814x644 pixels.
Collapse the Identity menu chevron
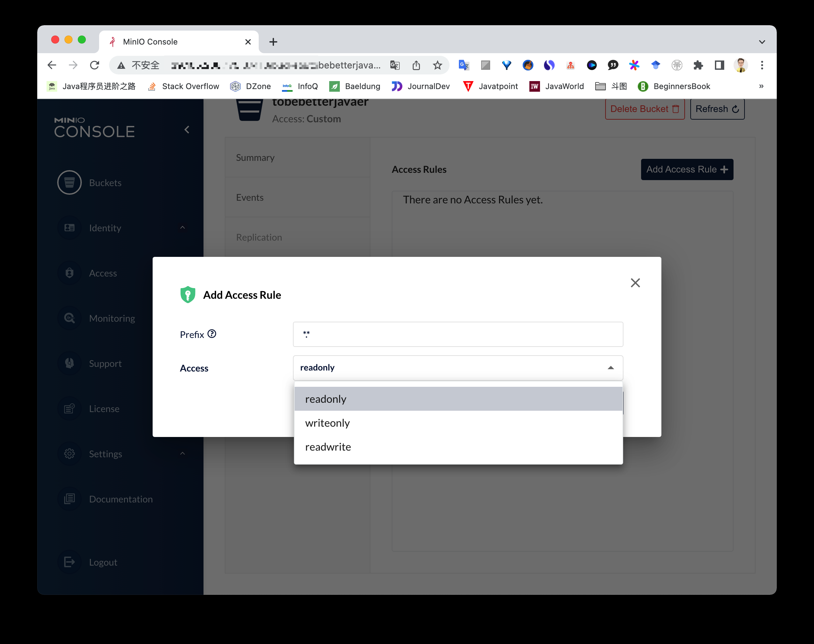click(x=183, y=228)
